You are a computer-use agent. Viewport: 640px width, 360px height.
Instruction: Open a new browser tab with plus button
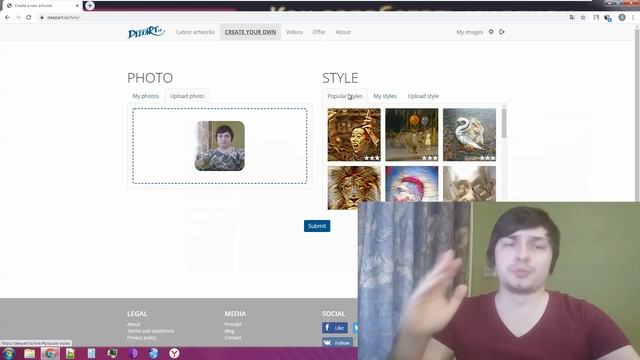point(90,6)
